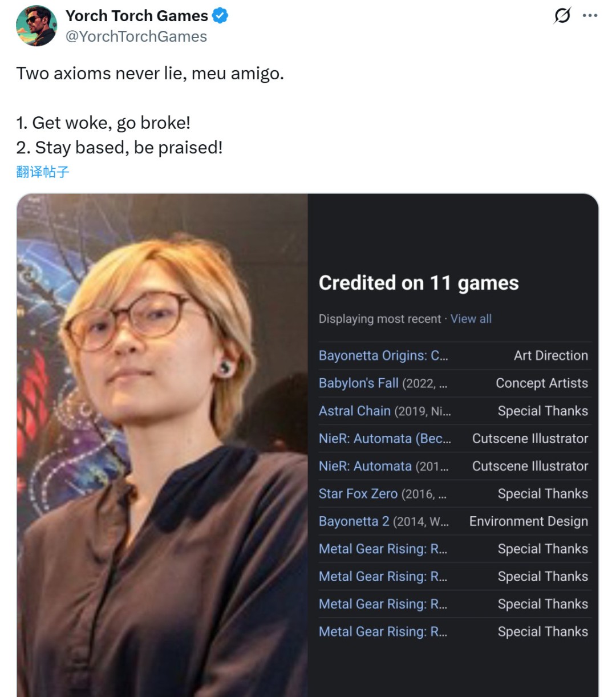Click the blue verified badge icon

[x=220, y=16]
